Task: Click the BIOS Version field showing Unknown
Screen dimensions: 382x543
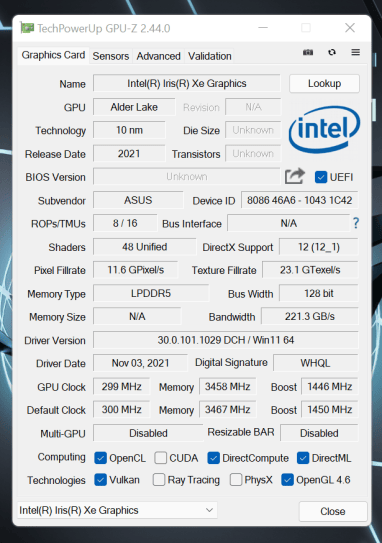Action: pyautogui.click(x=187, y=177)
